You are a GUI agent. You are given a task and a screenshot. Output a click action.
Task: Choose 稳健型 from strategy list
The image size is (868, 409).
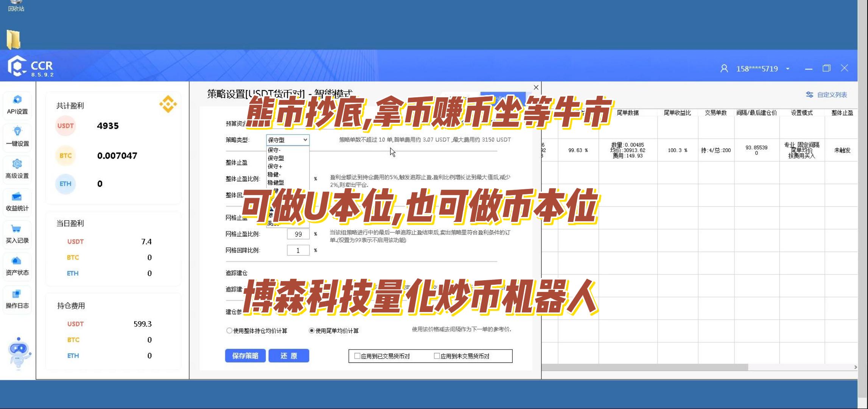pyautogui.click(x=288, y=183)
